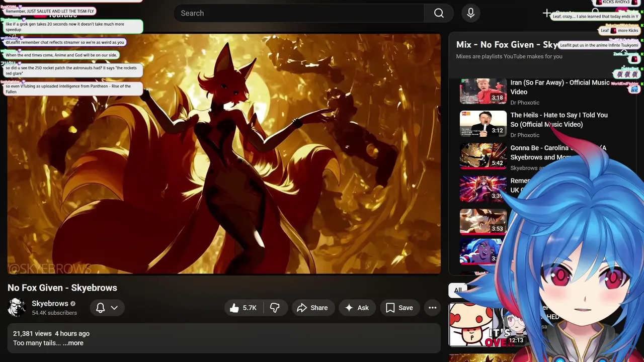Open notification bell dropdown for Skyebrows
This screenshot has width=644, height=362.
[x=107, y=308]
